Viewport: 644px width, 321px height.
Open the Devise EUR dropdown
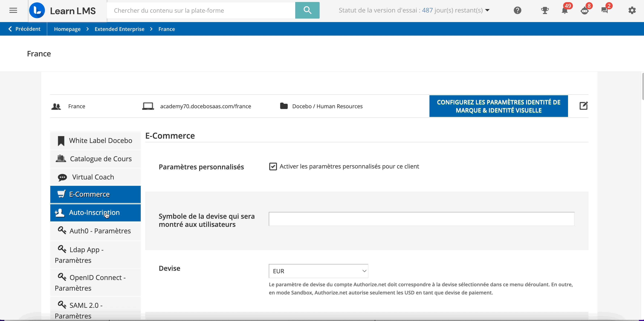point(318,271)
